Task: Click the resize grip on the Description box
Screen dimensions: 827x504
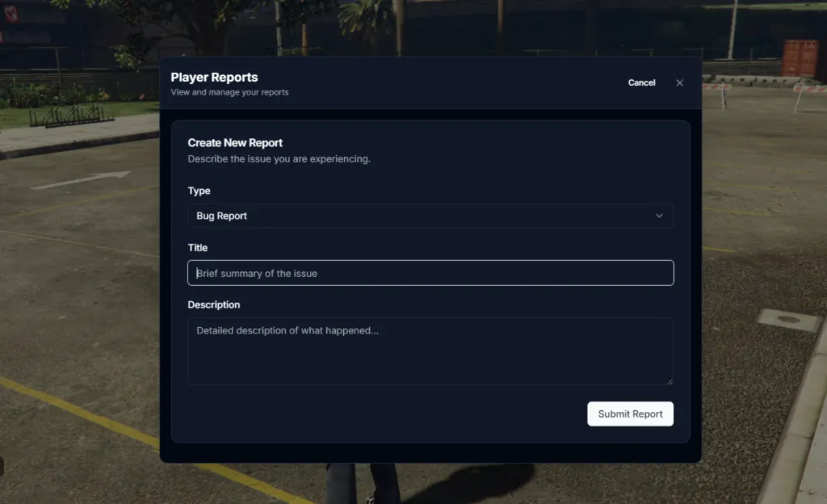Action: pyautogui.click(x=670, y=382)
